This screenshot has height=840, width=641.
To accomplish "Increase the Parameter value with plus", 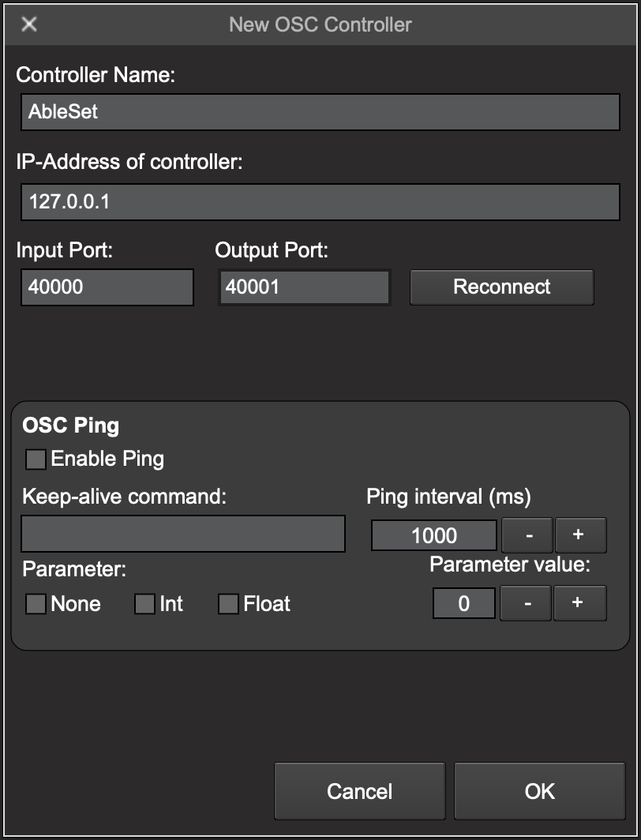I will coord(579,604).
